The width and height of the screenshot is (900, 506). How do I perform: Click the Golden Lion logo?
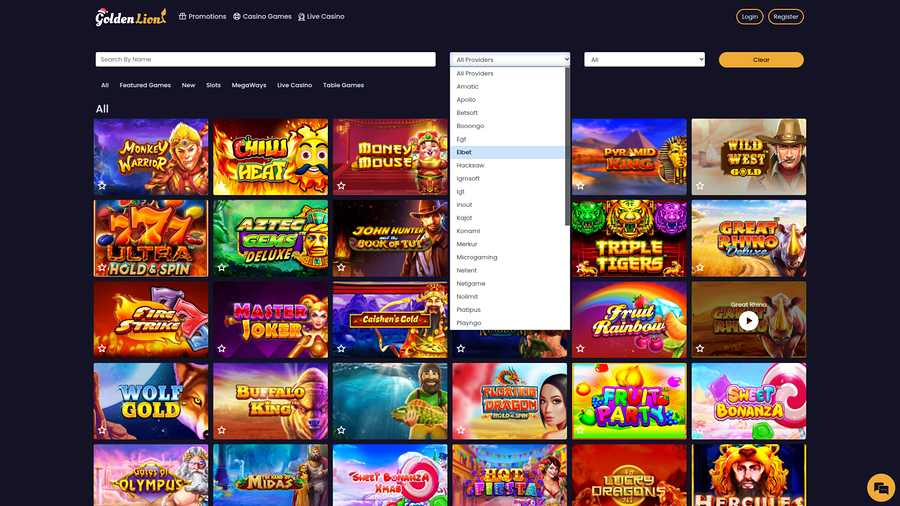(131, 17)
